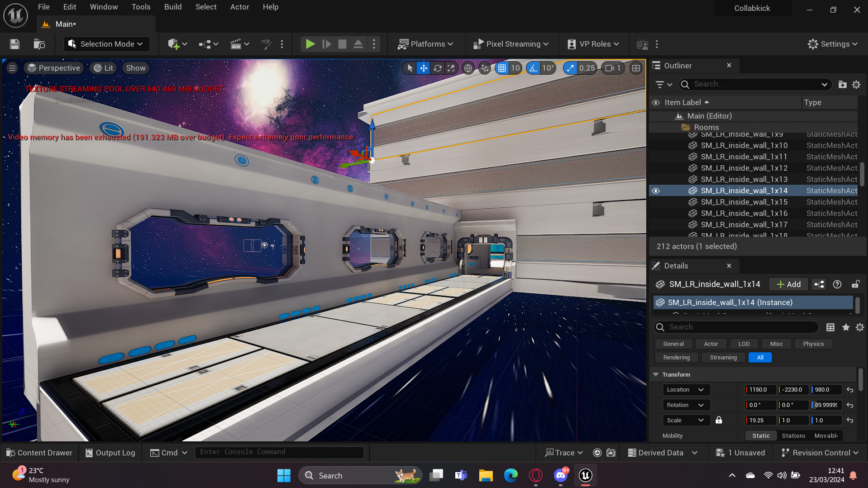Open the quick add actor menu icon

pos(177,44)
